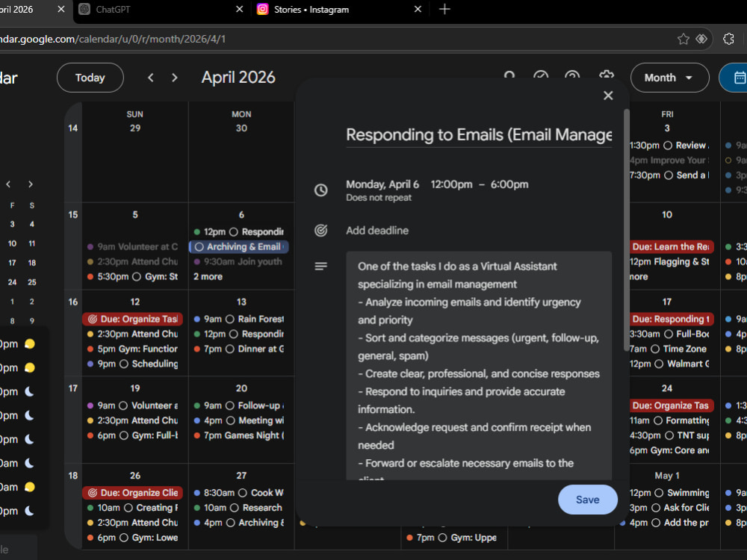747x560 pixels.
Task: Complete the 8:30am Cook task on April 27
Action: pos(243,493)
